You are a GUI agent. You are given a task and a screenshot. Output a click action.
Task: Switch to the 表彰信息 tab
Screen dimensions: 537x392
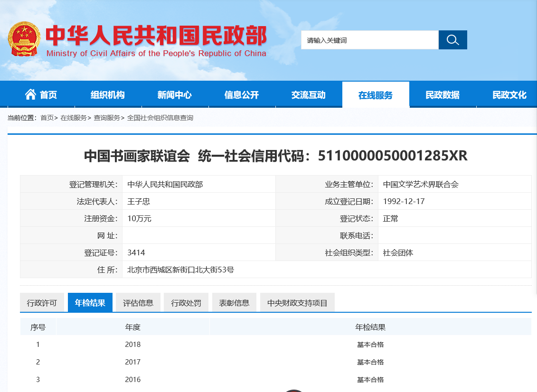click(234, 303)
